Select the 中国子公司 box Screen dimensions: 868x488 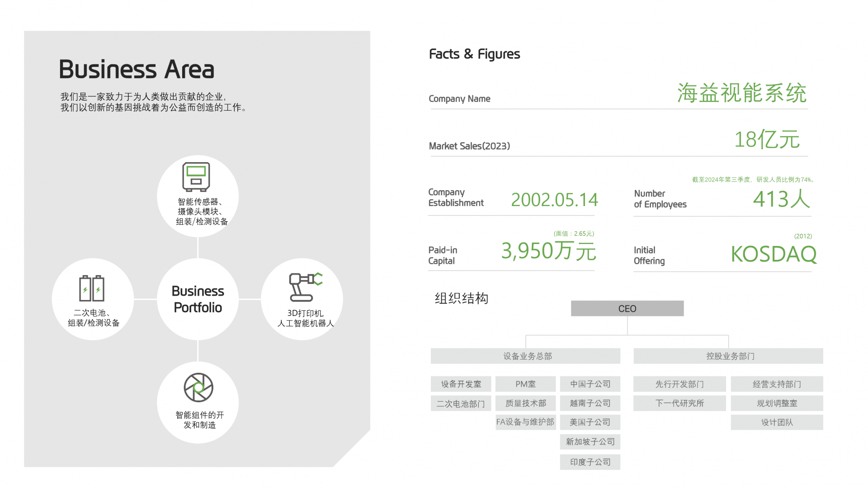click(x=590, y=384)
